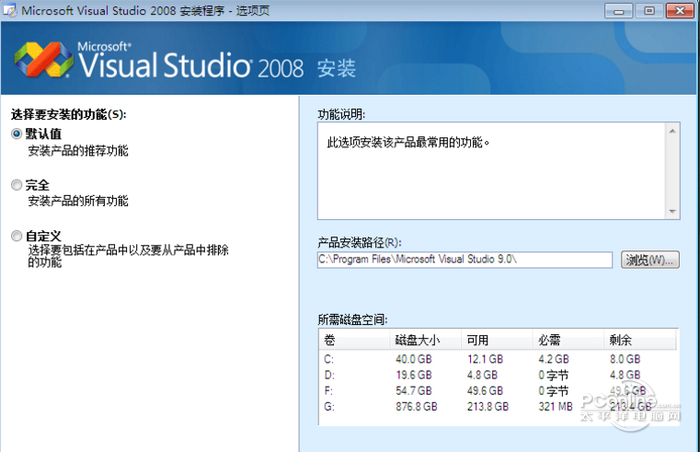
Task: Close the Visual Studio 2008 installer
Action: [x=680, y=11]
